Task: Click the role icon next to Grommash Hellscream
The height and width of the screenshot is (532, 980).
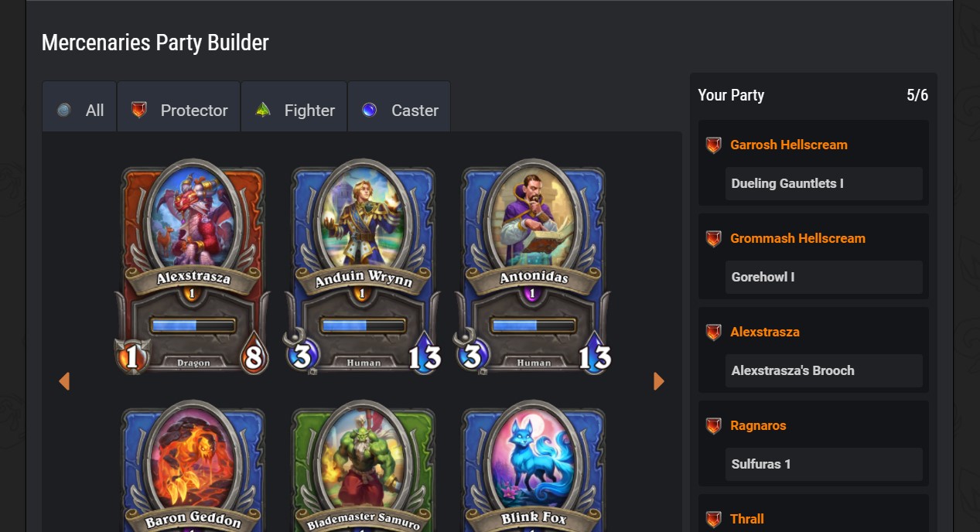Action: pos(714,239)
